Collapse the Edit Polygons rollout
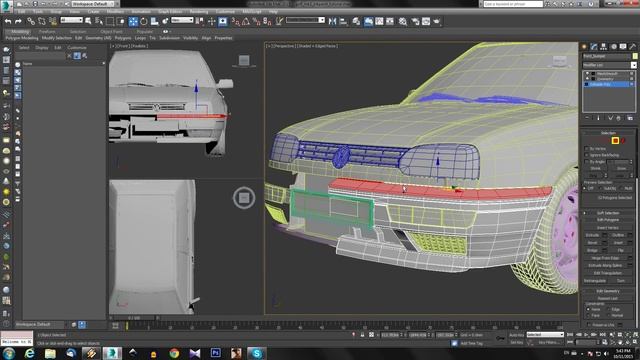This screenshot has height=360, width=640. 608,220
